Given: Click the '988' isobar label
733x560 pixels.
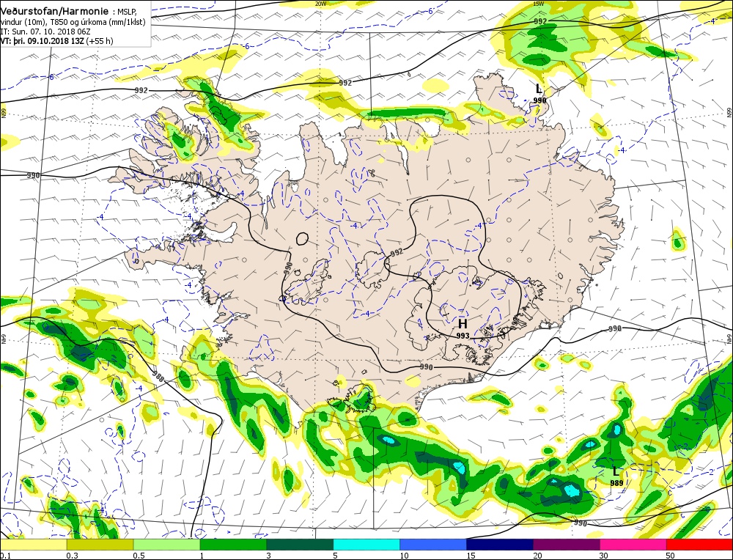Looking at the screenshot, I should pyautogui.click(x=158, y=377).
